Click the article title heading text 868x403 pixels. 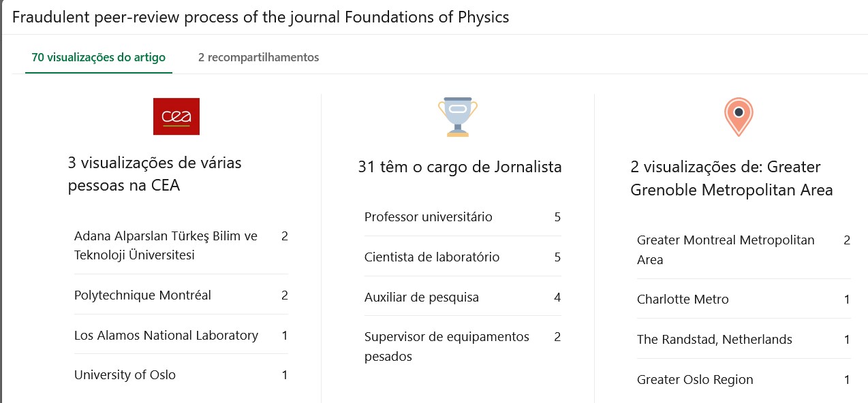pyautogui.click(x=260, y=17)
